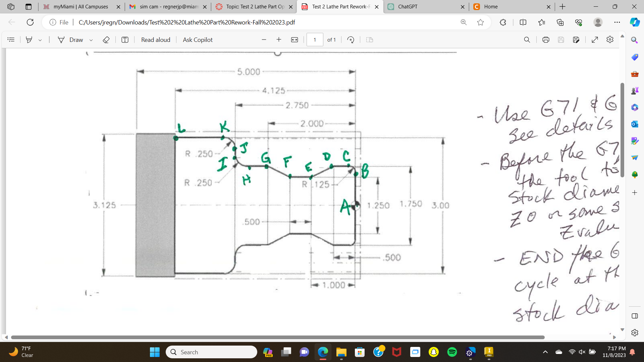Expand the Highlight tool options chevron

pos(40,40)
